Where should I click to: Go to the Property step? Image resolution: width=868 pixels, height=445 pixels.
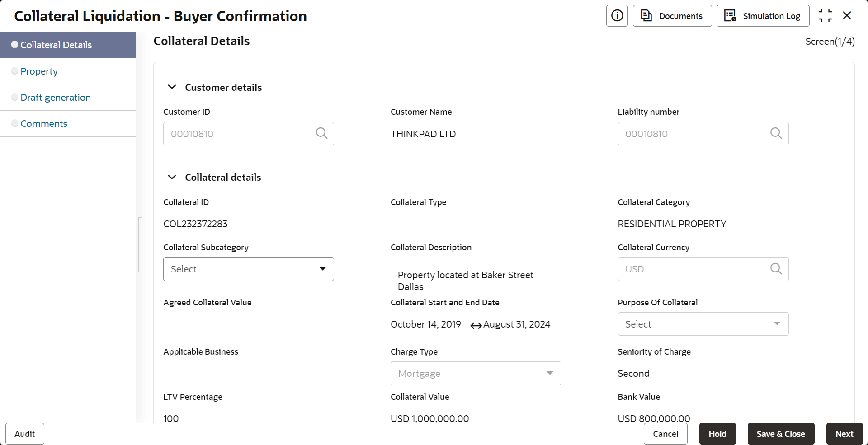tap(39, 71)
